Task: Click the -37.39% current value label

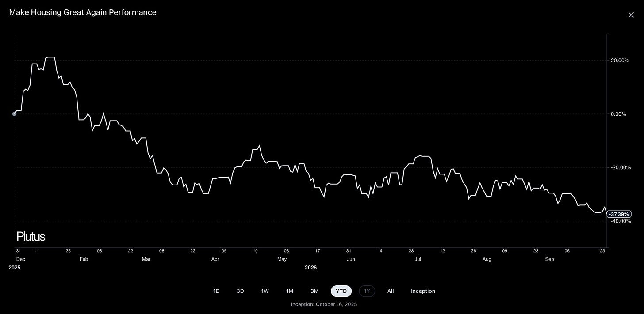Action: (619, 214)
